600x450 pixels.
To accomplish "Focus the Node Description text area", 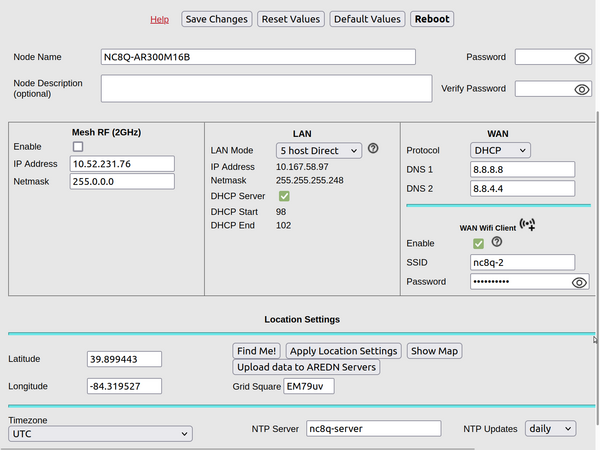I will pyautogui.click(x=267, y=88).
